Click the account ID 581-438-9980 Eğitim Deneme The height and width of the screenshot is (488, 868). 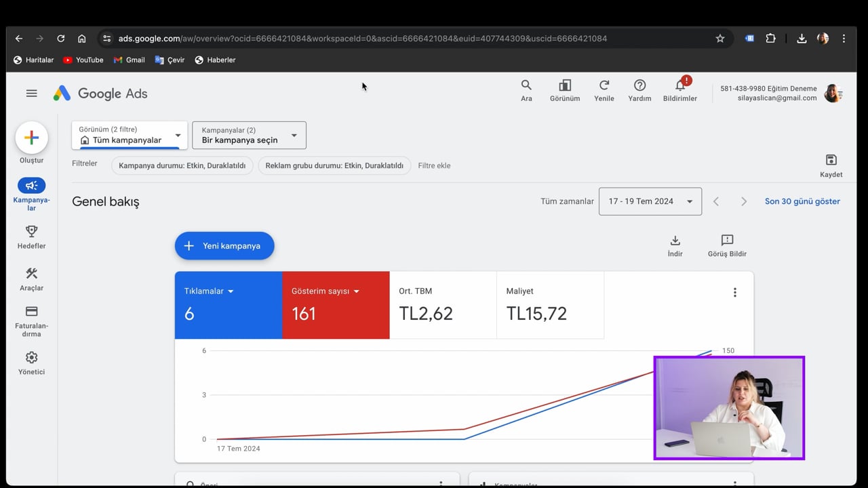768,89
